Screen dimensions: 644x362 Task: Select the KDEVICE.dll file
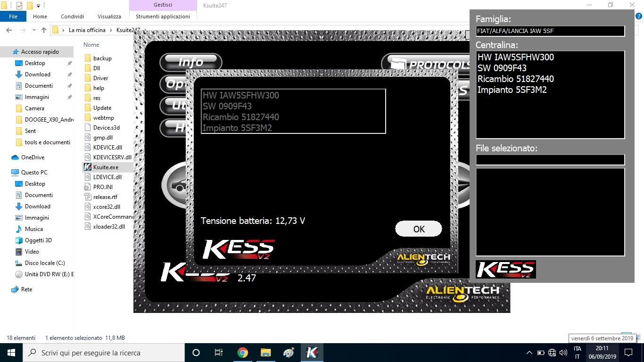tap(107, 147)
